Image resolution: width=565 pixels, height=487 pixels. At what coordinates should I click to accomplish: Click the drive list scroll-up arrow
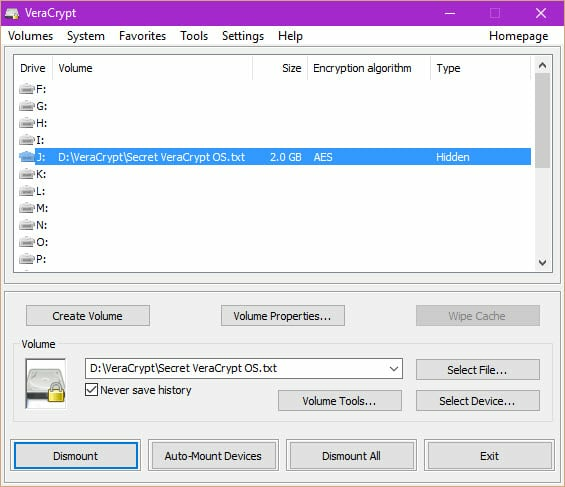542,65
